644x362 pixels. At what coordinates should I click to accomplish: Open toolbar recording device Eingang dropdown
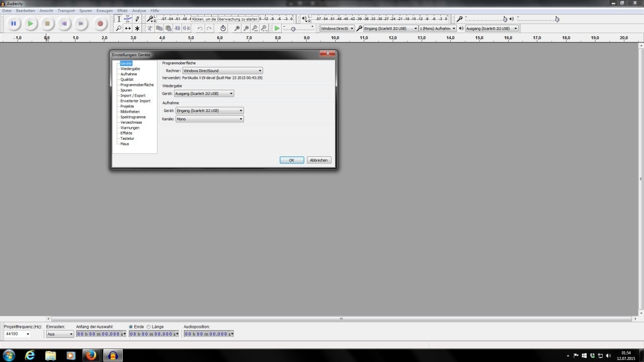390,29
